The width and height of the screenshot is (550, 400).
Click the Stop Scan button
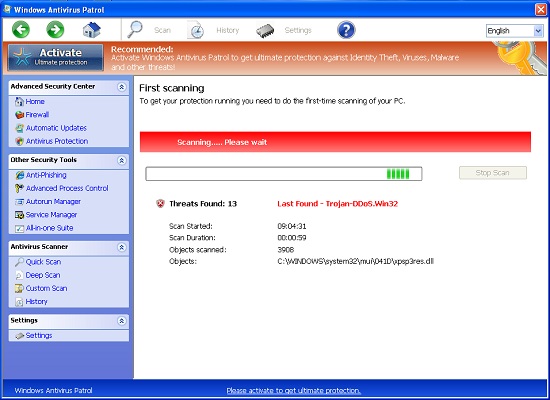[492, 173]
